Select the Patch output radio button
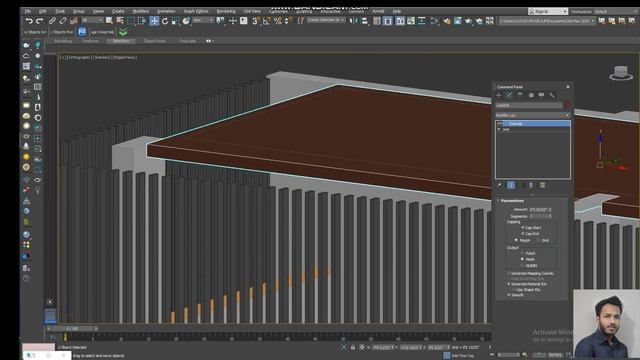The image size is (640, 360). [522, 253]
